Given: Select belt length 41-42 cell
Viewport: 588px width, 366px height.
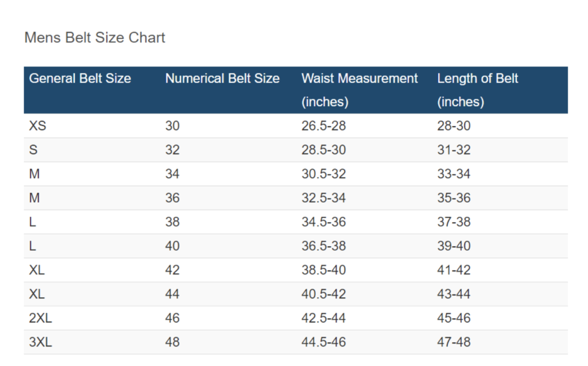Looking at the screenshot, I should (454, 270).
